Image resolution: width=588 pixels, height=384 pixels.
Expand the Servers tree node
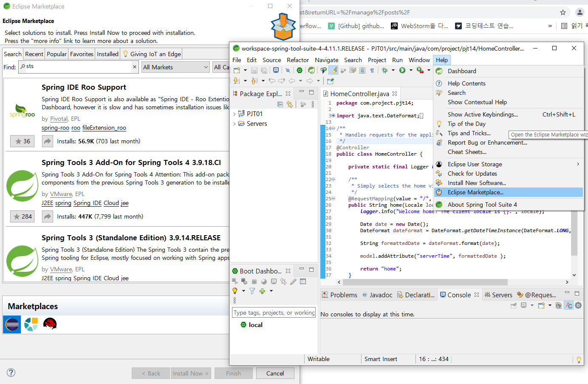point(234,124)
